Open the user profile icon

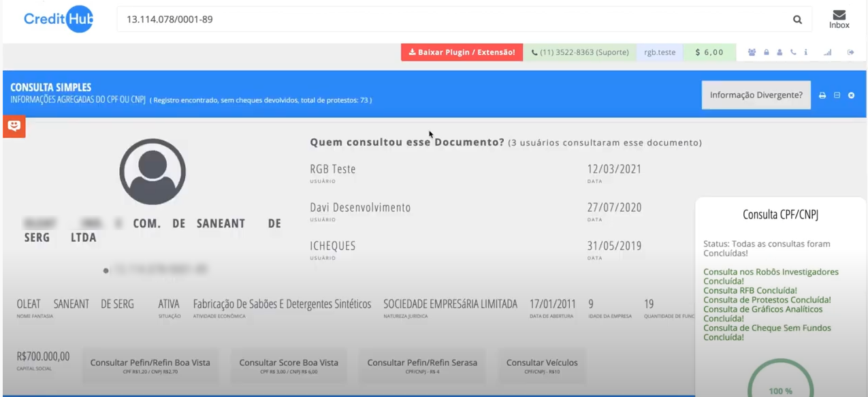tap(779, 52)
